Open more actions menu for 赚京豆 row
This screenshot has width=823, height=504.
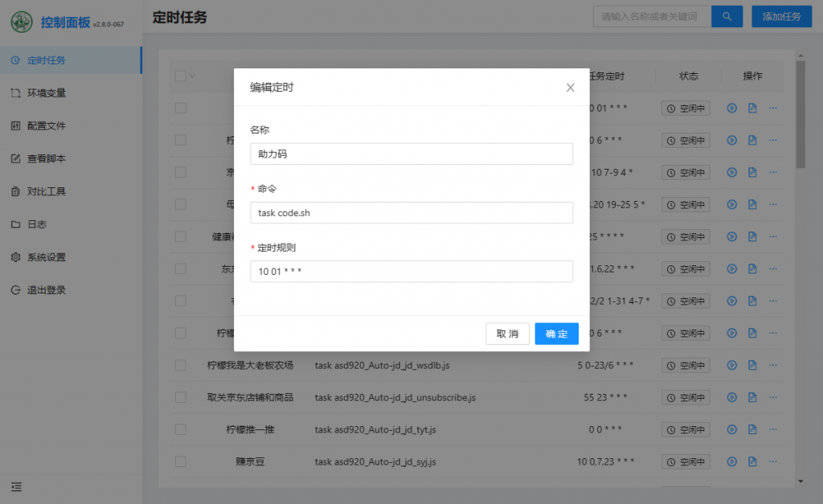(773, 462)
